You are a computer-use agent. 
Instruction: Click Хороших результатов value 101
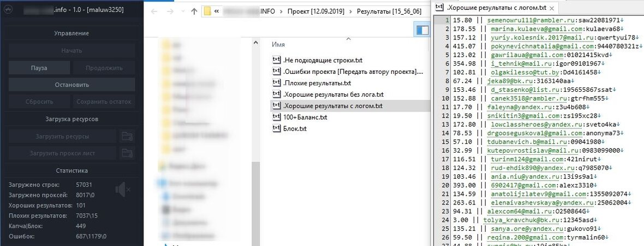coord(81,205)
